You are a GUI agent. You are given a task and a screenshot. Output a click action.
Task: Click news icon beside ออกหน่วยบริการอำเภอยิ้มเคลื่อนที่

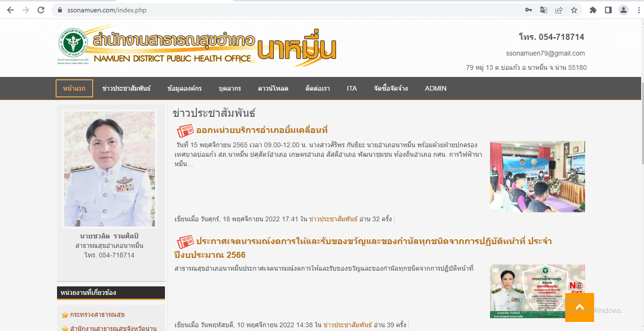(185, 131)
